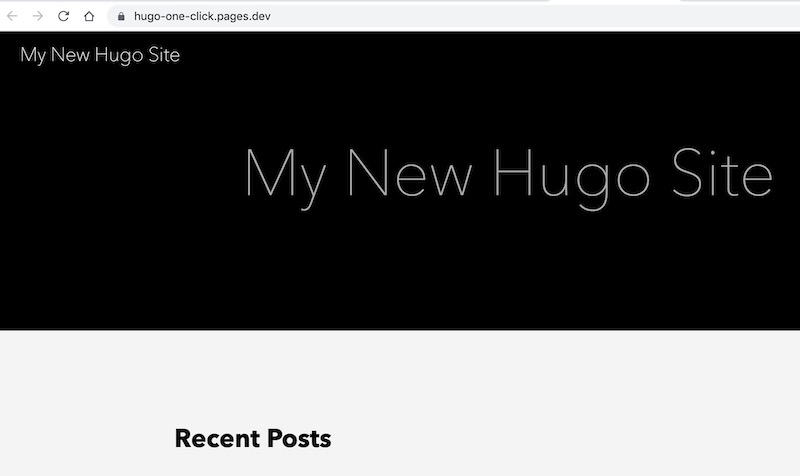
Task: Click the word 'Posts' in the section heading
Action: coord(299,439)
